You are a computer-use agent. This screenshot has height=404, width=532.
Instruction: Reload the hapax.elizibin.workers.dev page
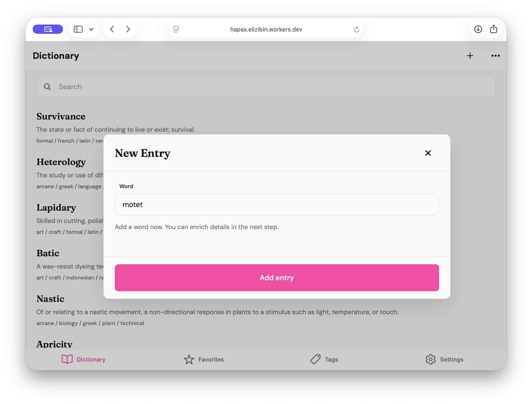pos(357,29)
